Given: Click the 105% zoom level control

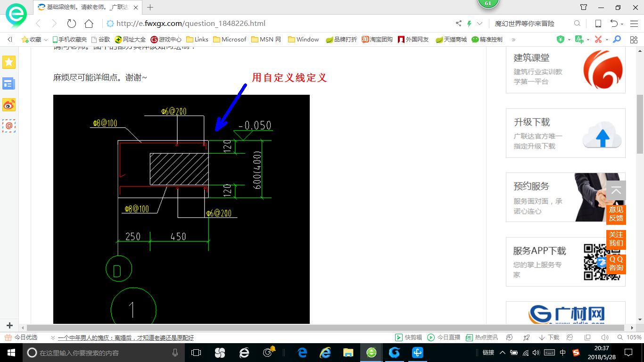Looking at the screenshot, I should click(x=630, y=337).
